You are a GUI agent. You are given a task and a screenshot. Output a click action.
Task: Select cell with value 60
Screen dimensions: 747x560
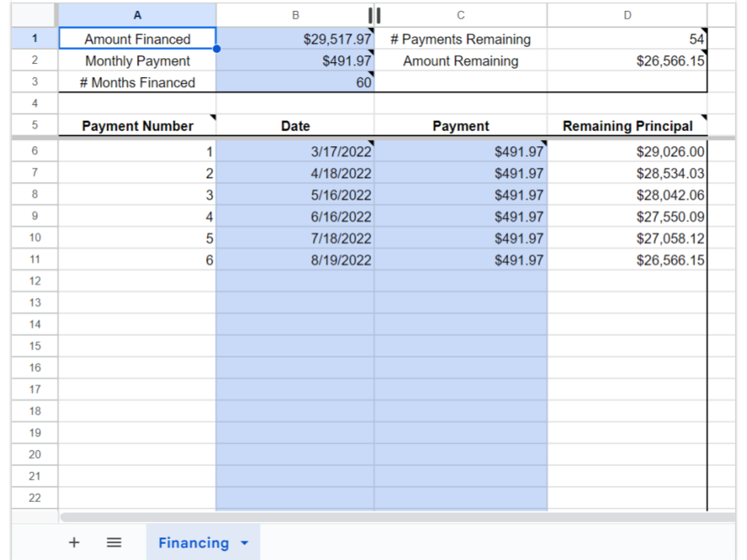296,82
